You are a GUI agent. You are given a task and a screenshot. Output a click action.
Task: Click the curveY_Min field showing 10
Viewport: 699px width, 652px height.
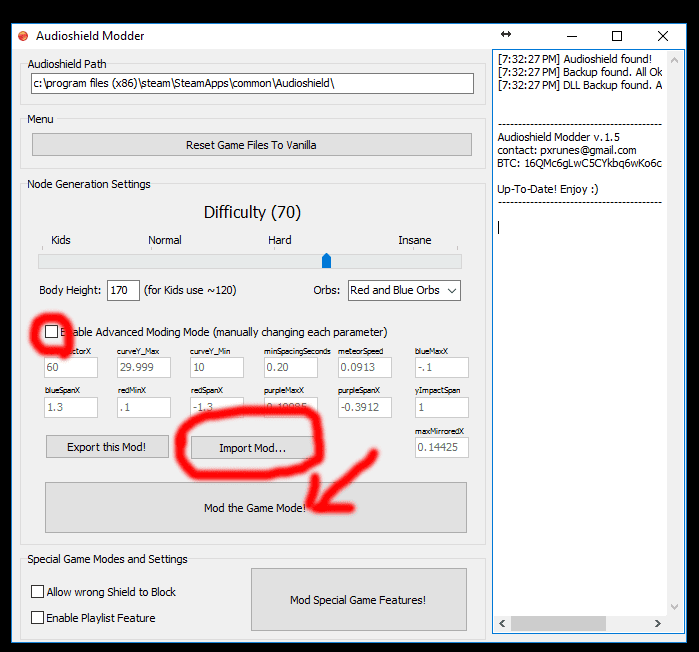tap(217, 367)
